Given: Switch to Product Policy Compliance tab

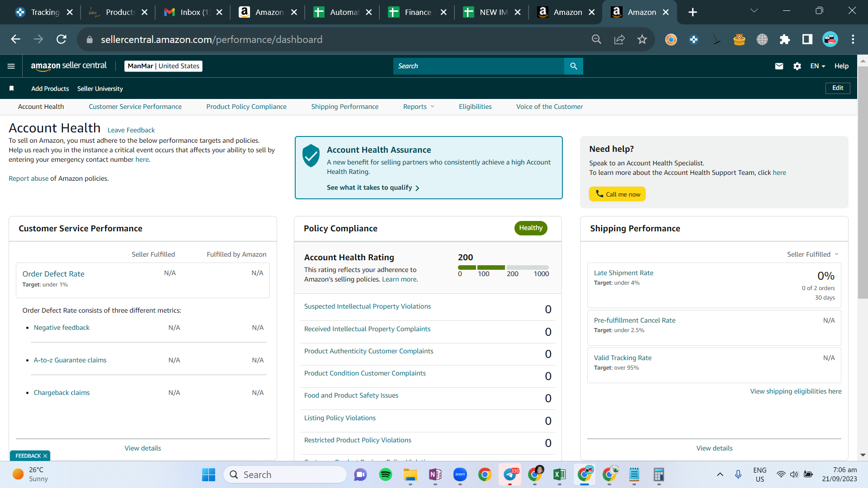Looking at the screenshot, I should tap(246, 107).
